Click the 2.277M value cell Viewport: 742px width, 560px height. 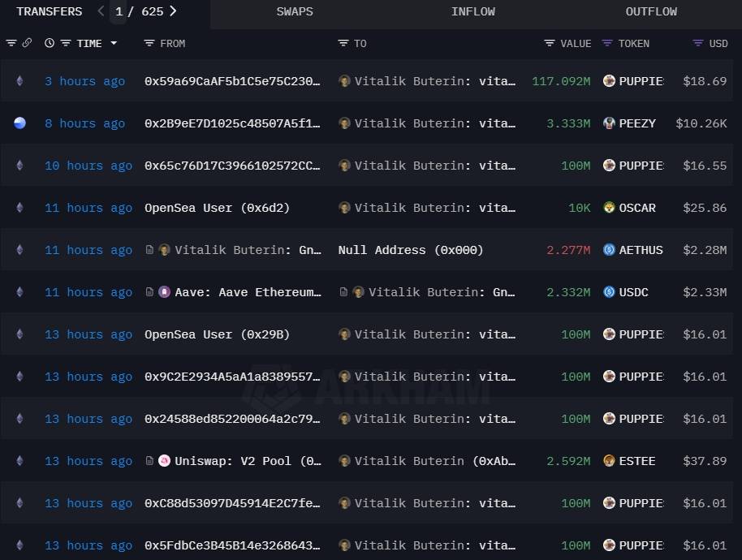[x=569, y=250]
